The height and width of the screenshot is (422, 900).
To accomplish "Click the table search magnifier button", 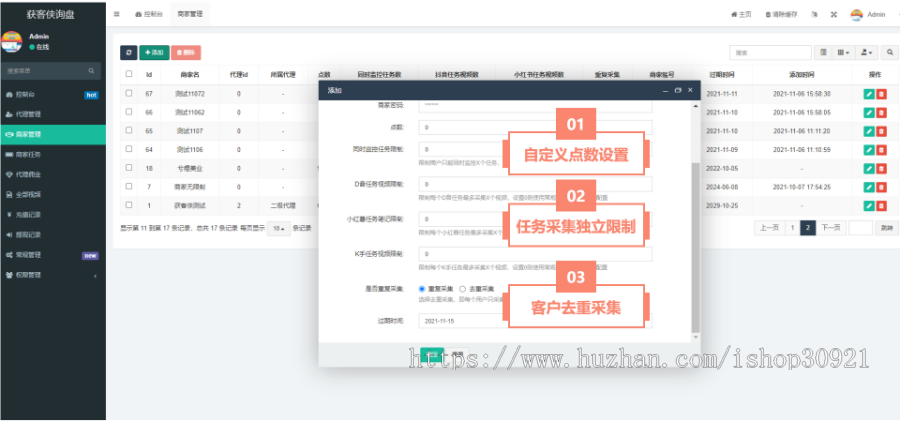I will click(x=890, y=52).
